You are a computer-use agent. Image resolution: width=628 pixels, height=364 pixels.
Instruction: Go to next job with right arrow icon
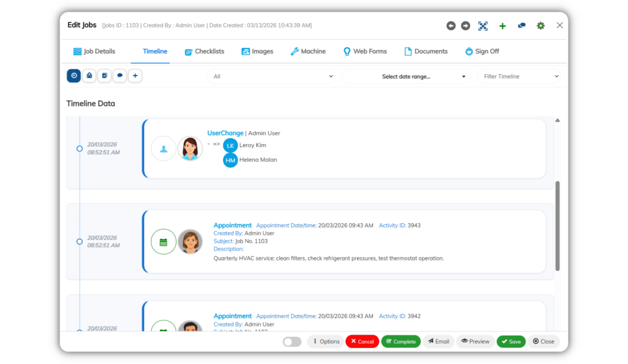(465, 26)
